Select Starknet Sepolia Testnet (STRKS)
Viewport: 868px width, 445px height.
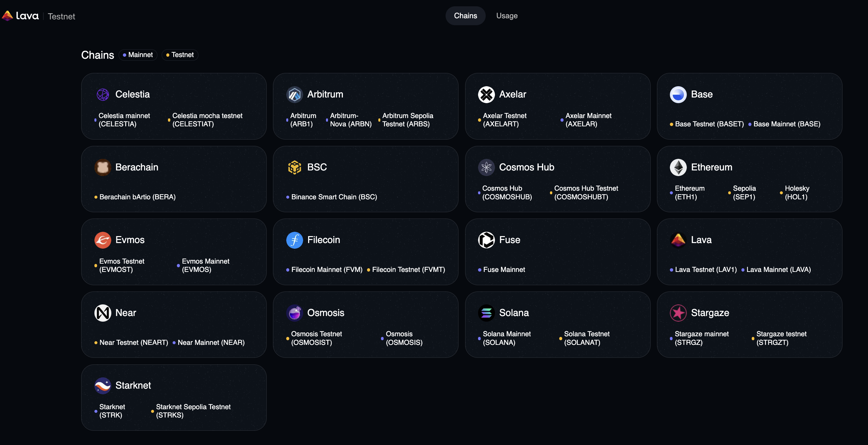coord(191,411)
